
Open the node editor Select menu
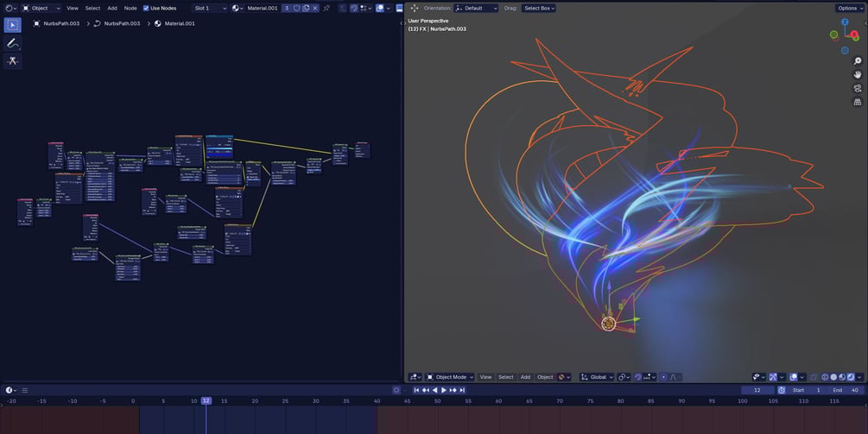pos(92,9)
